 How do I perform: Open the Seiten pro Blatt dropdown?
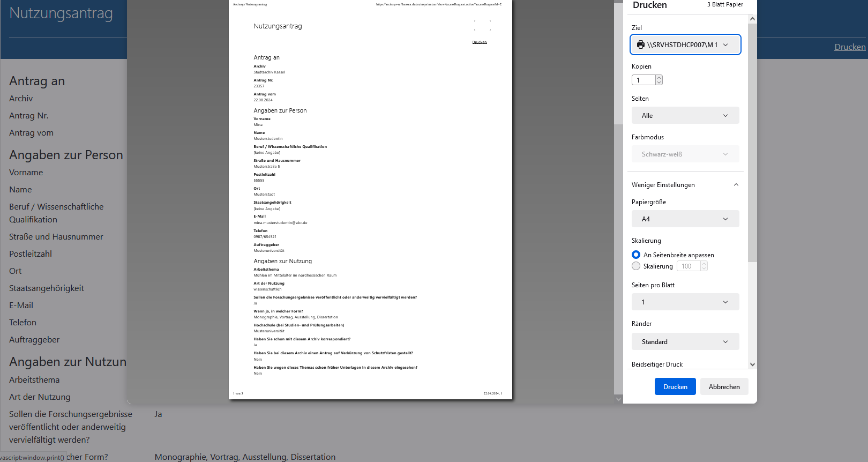[x=685, y=302]
